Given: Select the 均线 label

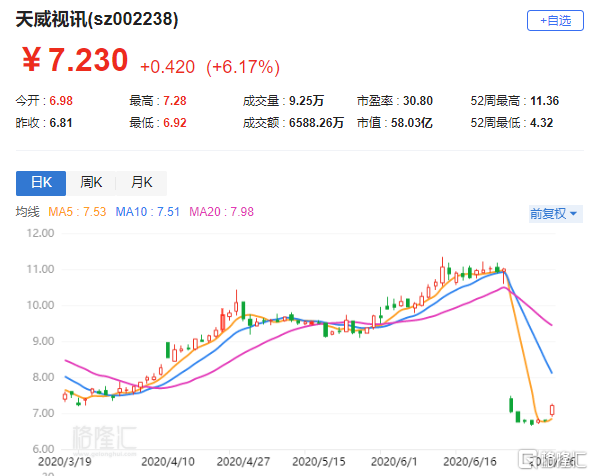Looking at the screenshot, I should 27,212.
